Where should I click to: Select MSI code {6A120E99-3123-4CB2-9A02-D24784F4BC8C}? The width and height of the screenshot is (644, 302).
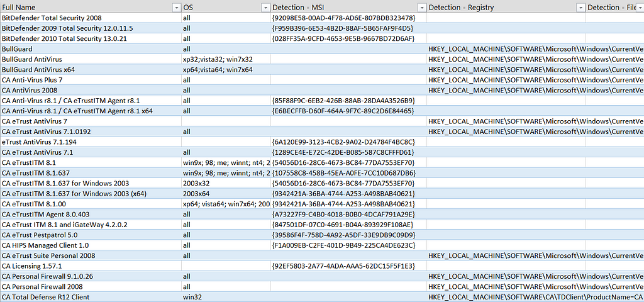(x=348, y=142)
